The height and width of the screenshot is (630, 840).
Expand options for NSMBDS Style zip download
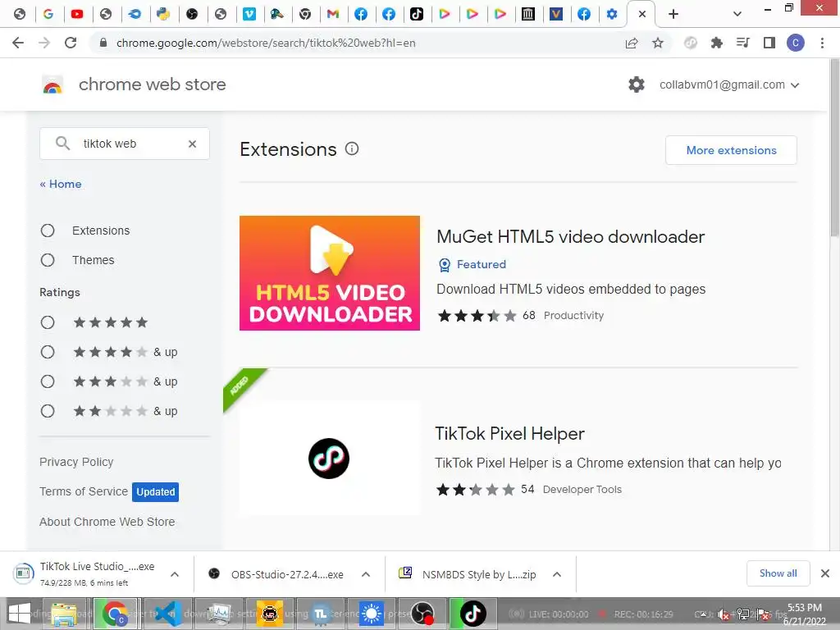(557, 574)
